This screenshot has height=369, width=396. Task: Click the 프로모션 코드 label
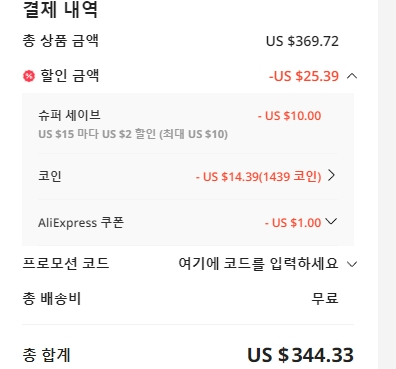click(x=66, y=263)
